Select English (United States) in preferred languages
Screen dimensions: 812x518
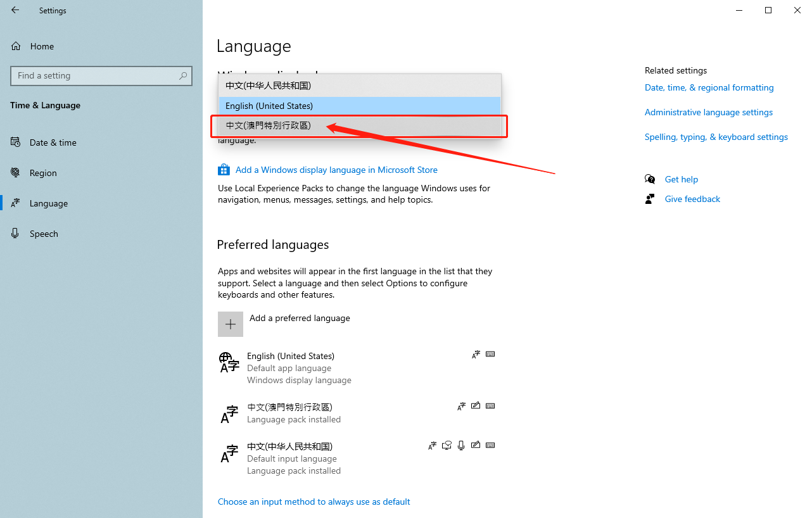pos(291,356)
